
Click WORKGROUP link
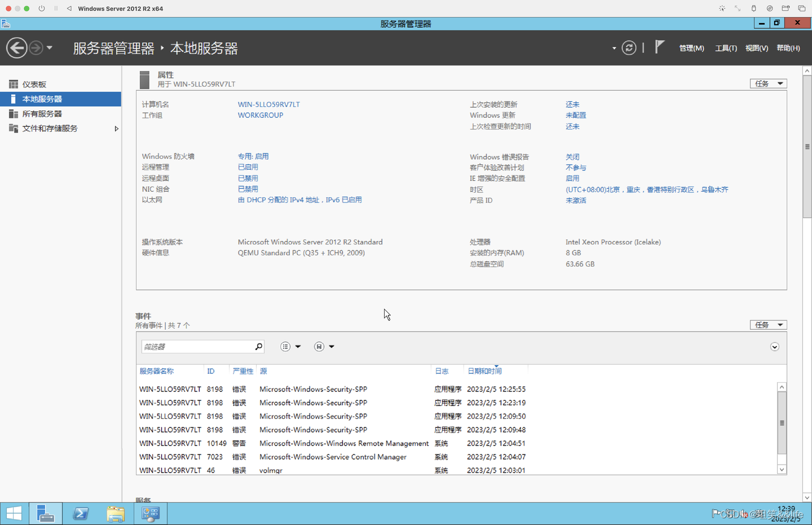click(x=261, y=115)
